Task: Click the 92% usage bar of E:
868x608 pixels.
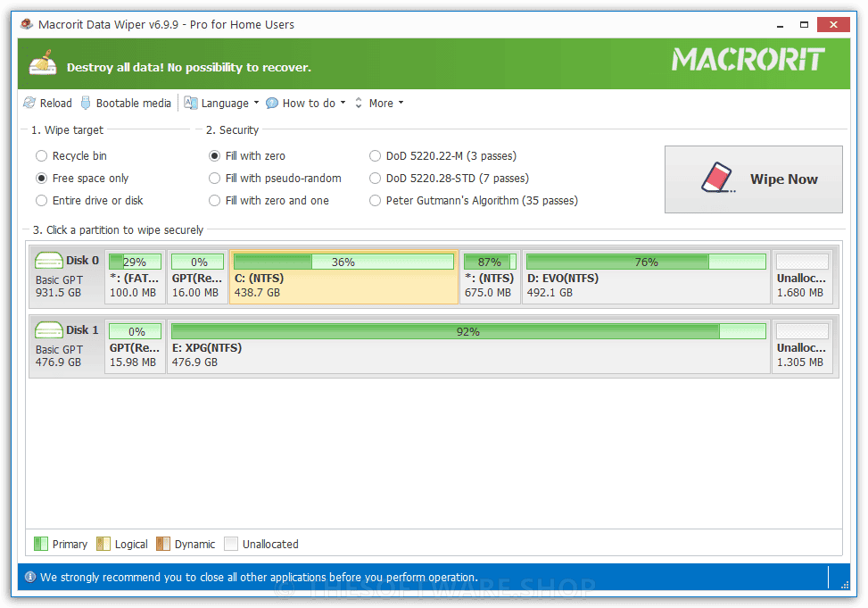Action: coord(468,331)
